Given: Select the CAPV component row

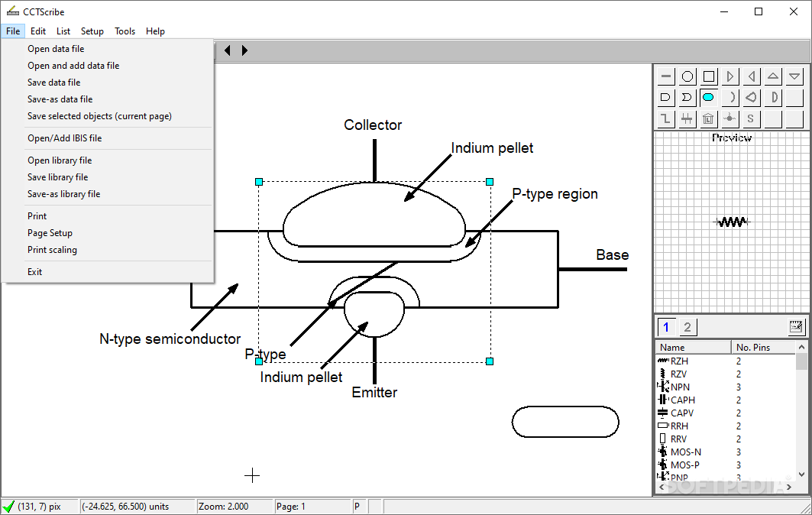Looking at the screenshot, I should 726,413.
